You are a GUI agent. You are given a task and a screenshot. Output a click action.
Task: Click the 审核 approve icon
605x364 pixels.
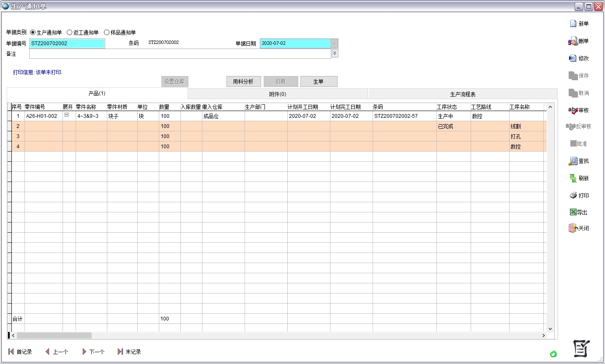point(573,110)
